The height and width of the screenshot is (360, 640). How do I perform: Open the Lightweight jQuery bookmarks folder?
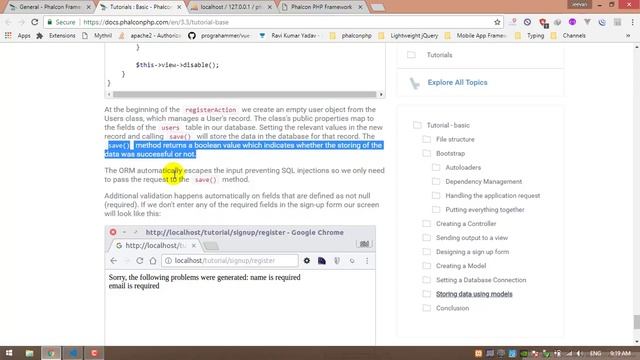[408, 36]
